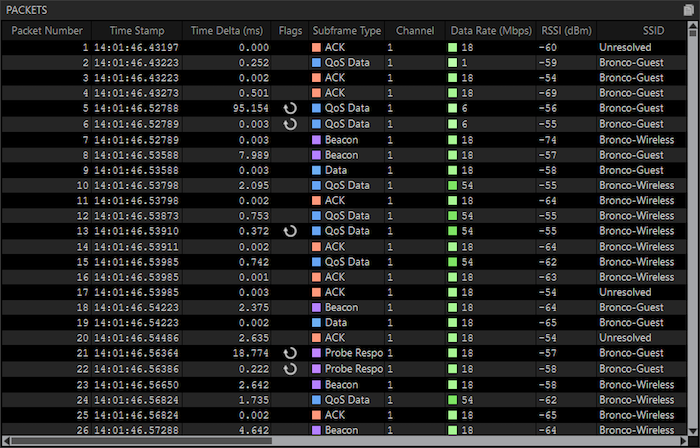Viewport: 700px width, 448px height.
Task: Click the retry flag icon on packet 22
Action: point(290,369)
